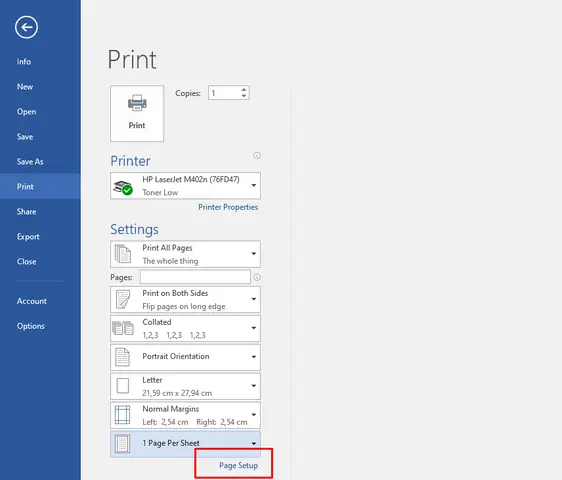
Task: Open the Printer Properties link
Action: click(x=228, y=207)
